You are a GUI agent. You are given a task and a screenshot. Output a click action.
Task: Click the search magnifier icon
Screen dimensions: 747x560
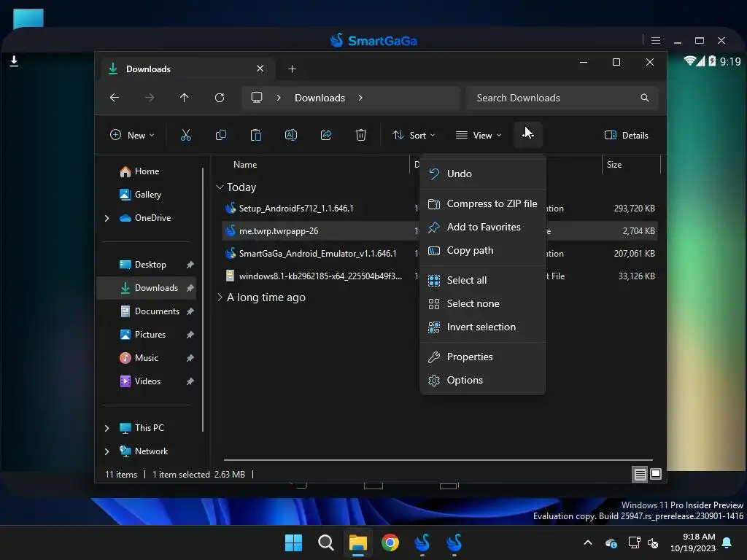[x=645, y=98]
